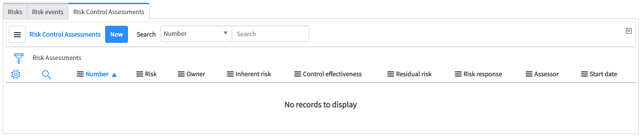This screenshot has height=140, width=644.
Task: Open Residual risk column menu icon
Action: click(x=391, y=74)
